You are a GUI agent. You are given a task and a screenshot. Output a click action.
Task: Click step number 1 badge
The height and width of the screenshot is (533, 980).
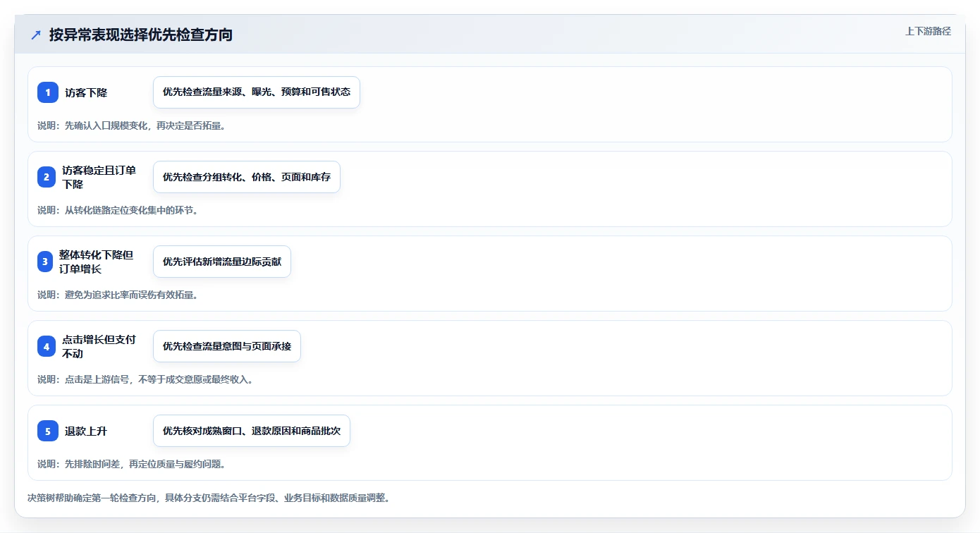pos(48,92)
